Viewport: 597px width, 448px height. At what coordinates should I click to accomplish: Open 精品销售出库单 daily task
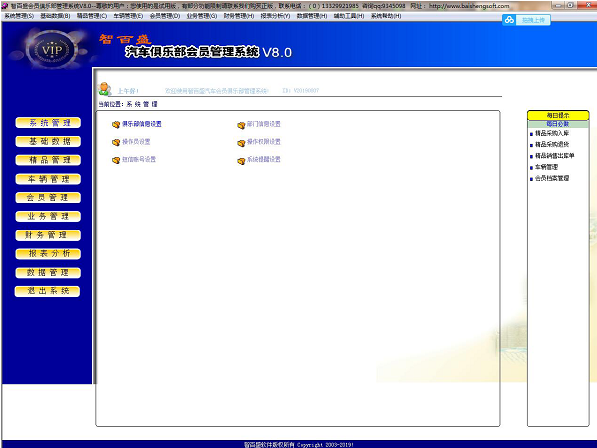[554, 156]
